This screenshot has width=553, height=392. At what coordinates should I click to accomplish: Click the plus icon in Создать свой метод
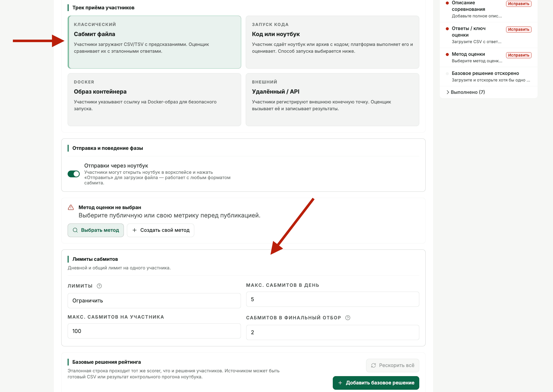click(x=134, y=230)
